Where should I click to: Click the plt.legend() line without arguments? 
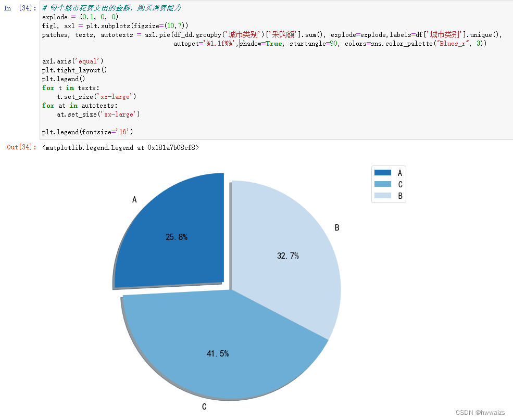pyautogui.click(x=64, y=79)
